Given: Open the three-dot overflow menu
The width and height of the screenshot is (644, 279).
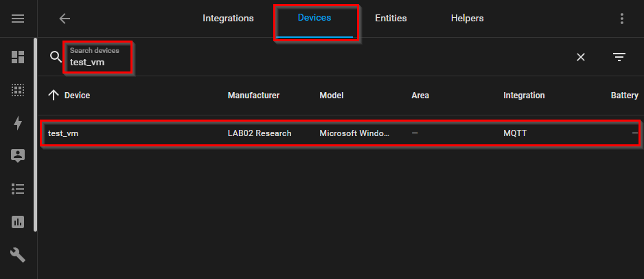Looking at the screenshot, I should [622, 19].
